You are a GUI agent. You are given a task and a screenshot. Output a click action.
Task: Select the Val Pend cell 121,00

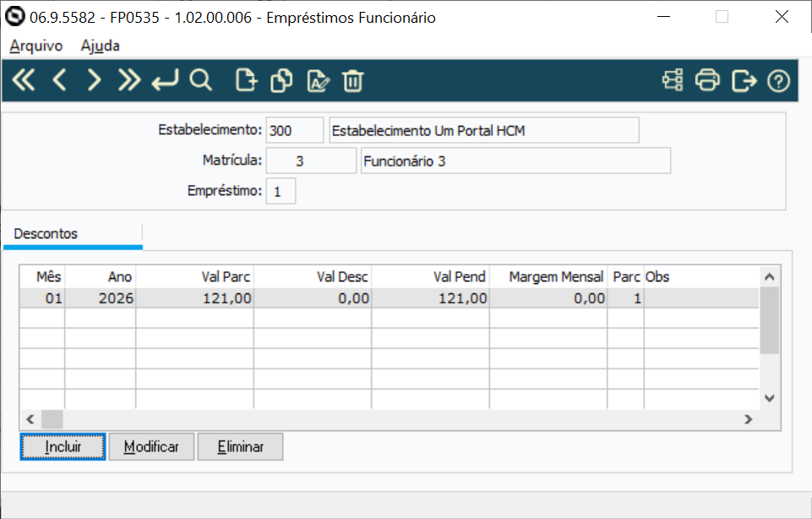[430, 298]
